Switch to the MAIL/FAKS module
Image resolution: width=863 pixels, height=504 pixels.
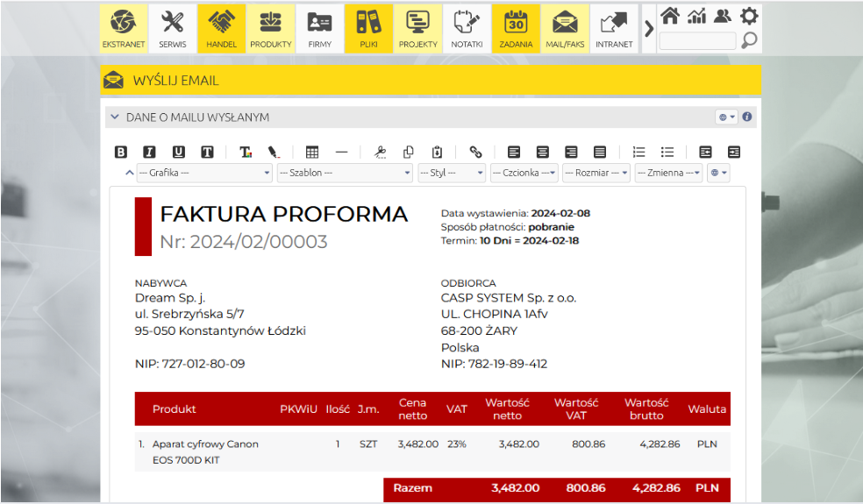pos(565,29)
